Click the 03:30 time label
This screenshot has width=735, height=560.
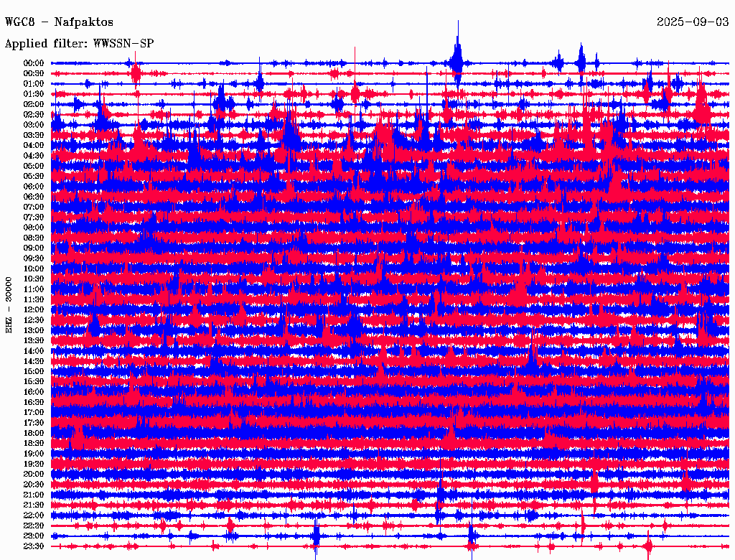tap(34, 135)
